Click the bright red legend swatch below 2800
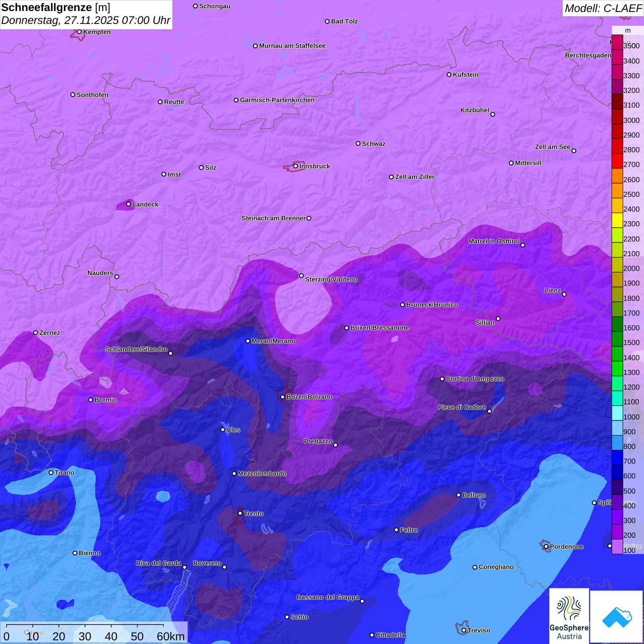644x644 pixels. coord(617,161)
